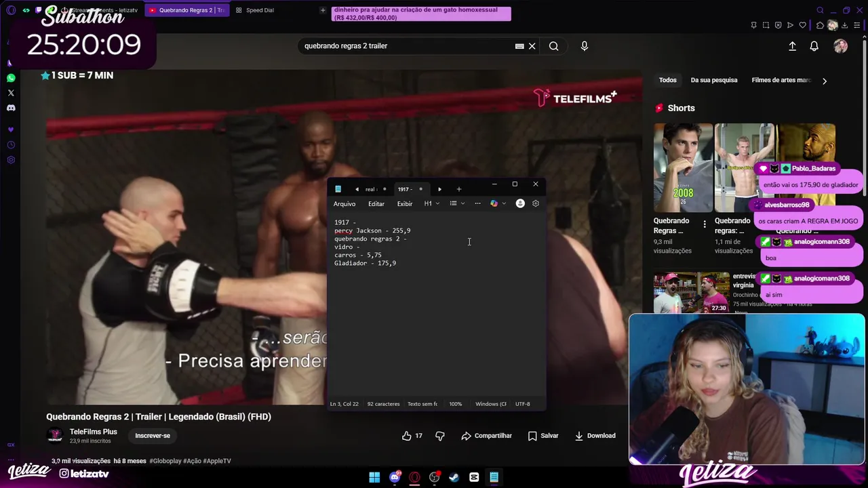Image resolution: width=868 pixels, height=488 pixels.
Task: Open Notepad from the Windows taskbar
Action: tap(494, 477)
